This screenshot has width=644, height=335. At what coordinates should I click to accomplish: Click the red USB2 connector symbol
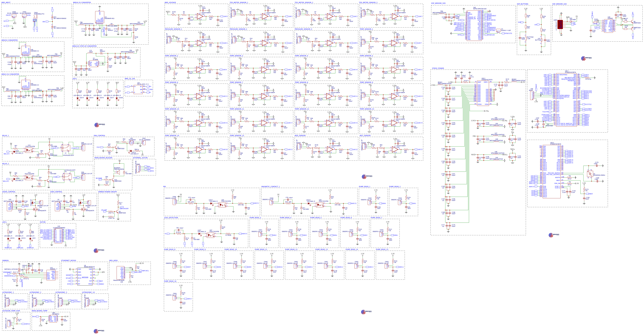click(560, 25)
